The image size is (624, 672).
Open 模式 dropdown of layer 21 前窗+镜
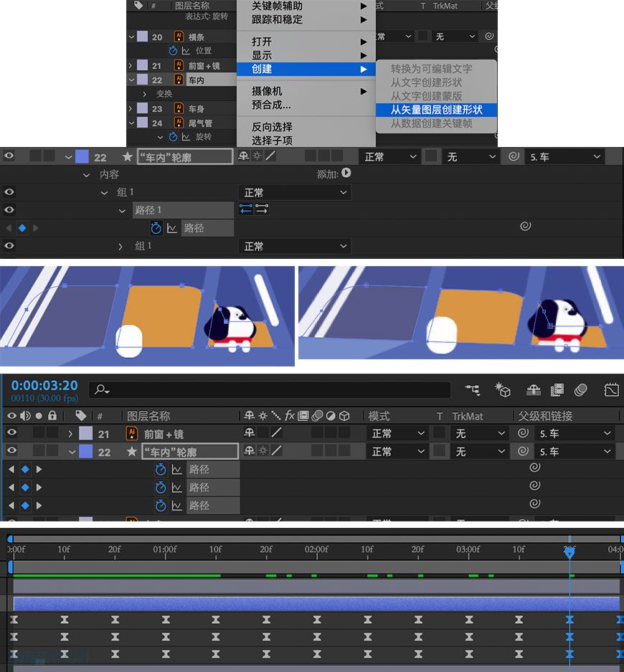coord(397,433)
